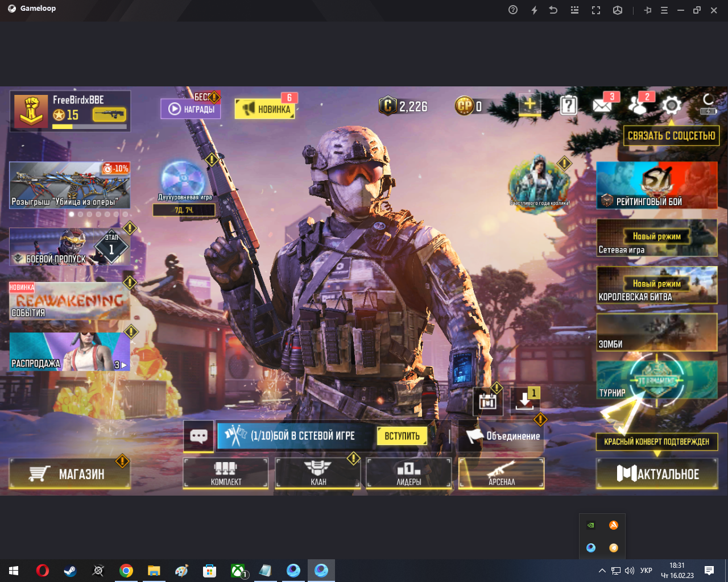This screenshot has width=728, height=582.
Task: Open the МАГАЗИН store button
Action: pyautogui.click(x=69, y=473)
